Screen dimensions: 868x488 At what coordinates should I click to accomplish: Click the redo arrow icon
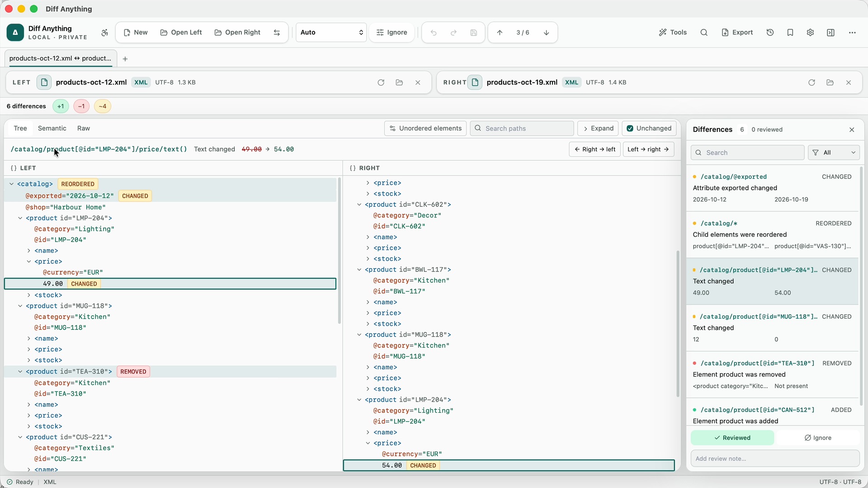click(453, 33)
